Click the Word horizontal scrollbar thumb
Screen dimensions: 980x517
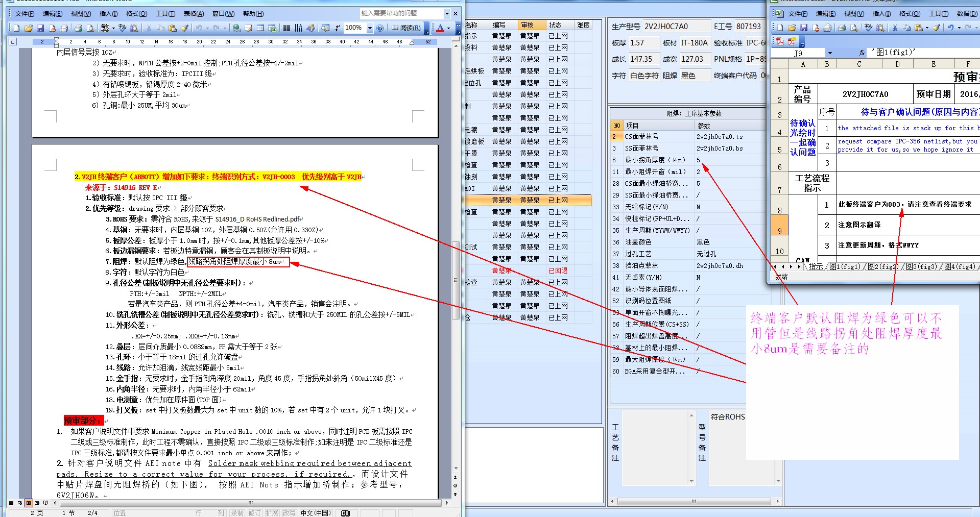tap(250, 503)
